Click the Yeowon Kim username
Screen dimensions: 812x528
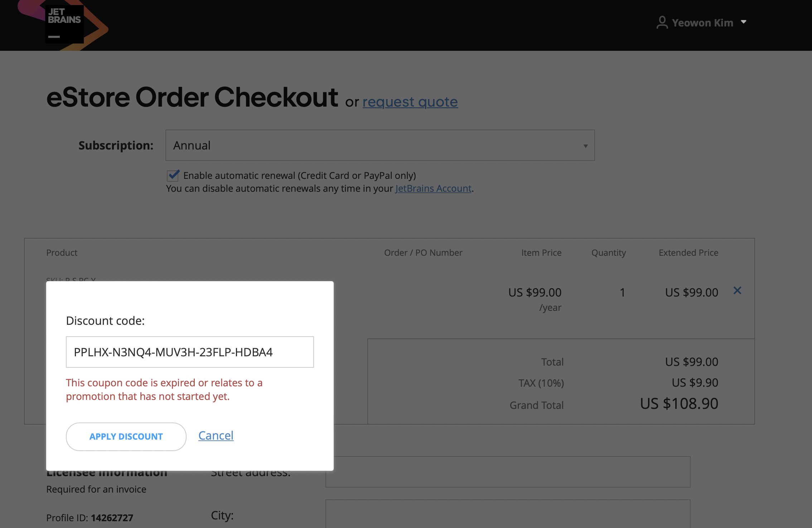coord(702,23)
